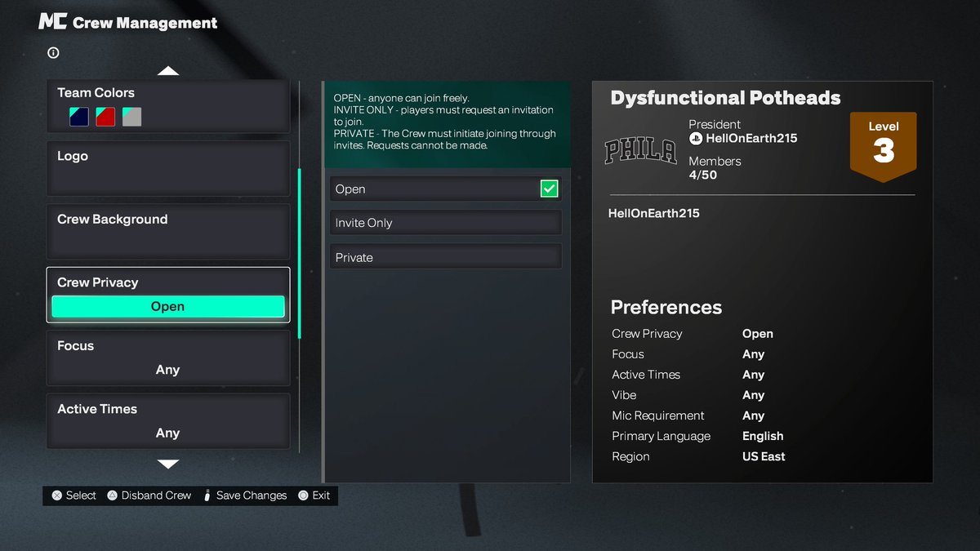Open the Crew Background setting

(x=168, y=231)
